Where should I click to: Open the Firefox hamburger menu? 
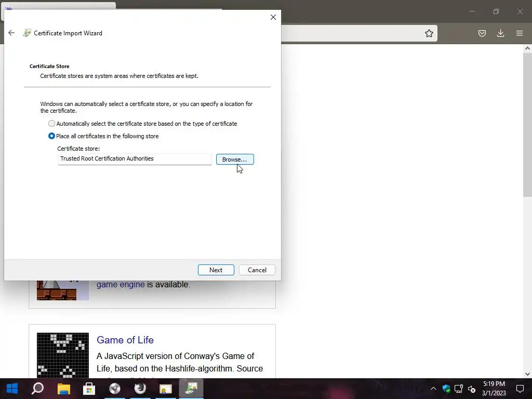(x=520, y=33)
